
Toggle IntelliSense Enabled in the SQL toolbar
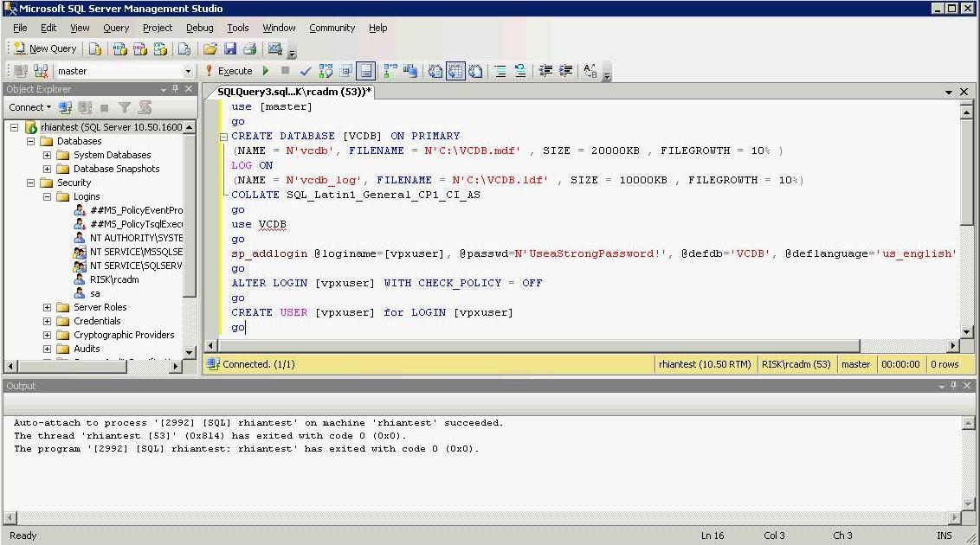tap(365, 71)
